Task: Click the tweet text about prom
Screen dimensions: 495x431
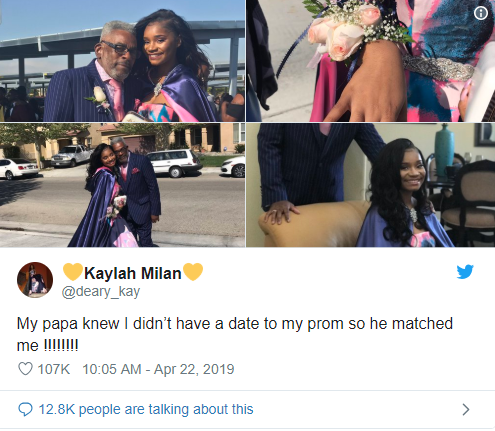Action: point(235,334)
